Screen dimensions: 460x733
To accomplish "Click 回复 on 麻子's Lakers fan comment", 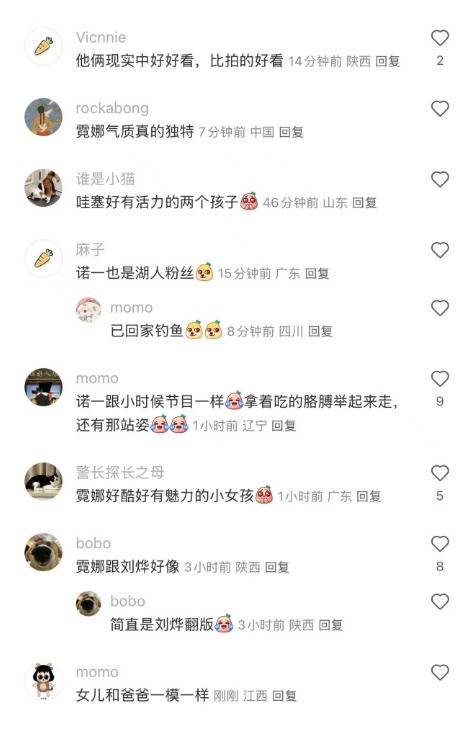I will pos(317,273).
